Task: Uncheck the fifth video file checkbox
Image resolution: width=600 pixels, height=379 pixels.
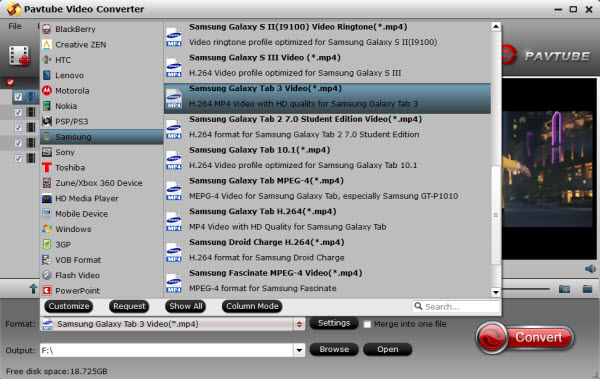Action: click(18, 158)
